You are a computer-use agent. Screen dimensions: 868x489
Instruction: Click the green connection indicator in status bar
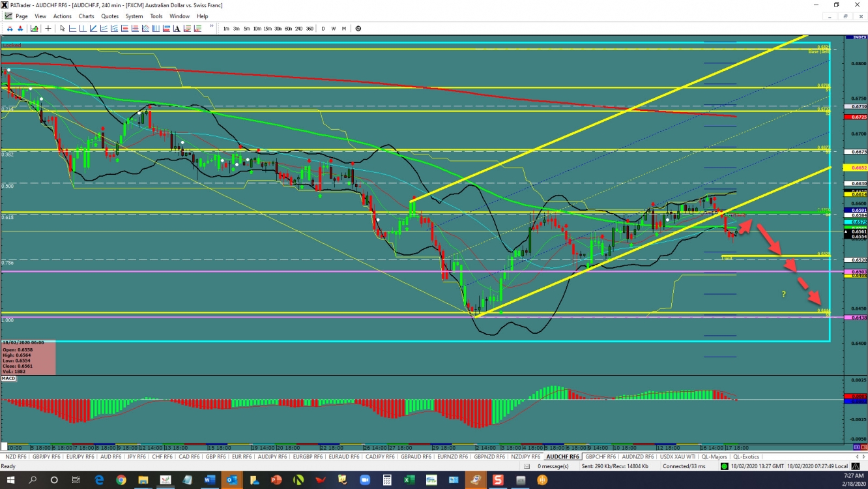click(724, 466)
